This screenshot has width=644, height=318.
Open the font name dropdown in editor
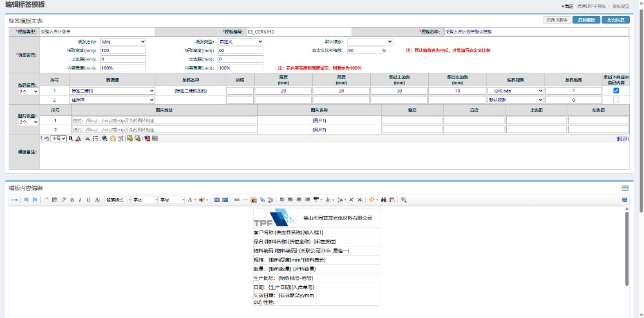point(144,200)
